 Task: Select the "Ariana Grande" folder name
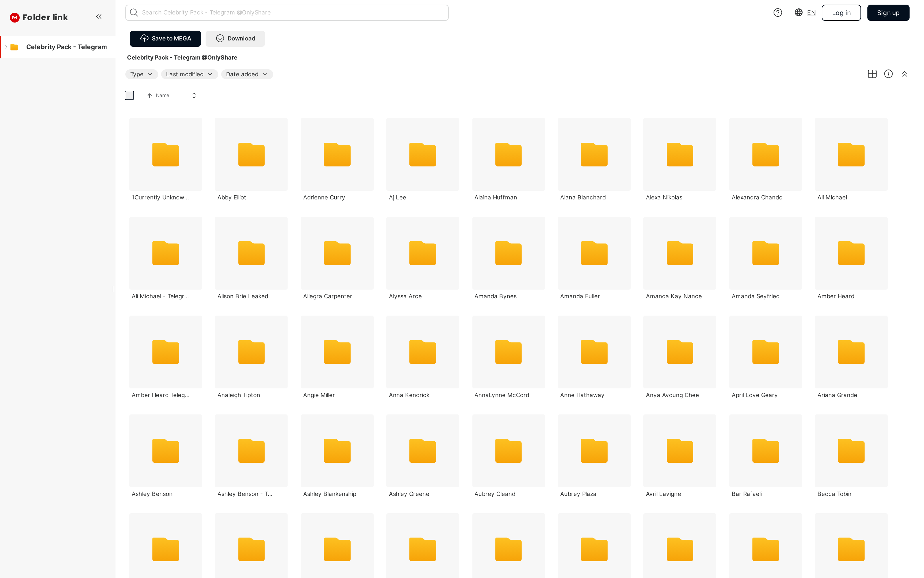point(837,395)
